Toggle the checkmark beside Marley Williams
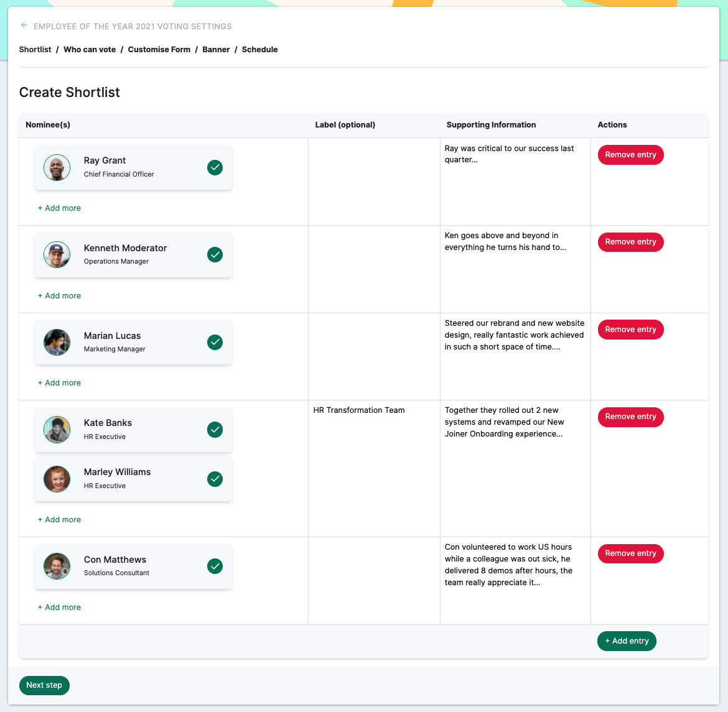 (x=215, y=479)
